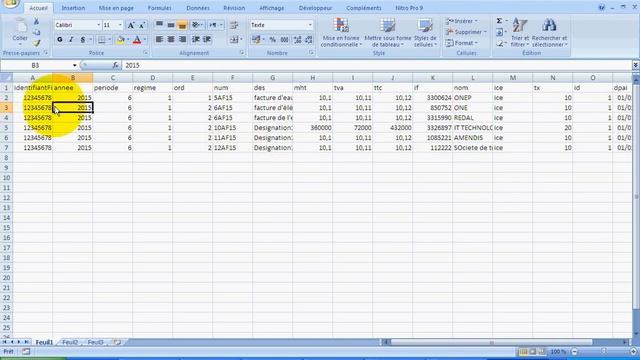Increase indent in Alignement group
The image size is (640, 360).
click(x=207, y=39)
